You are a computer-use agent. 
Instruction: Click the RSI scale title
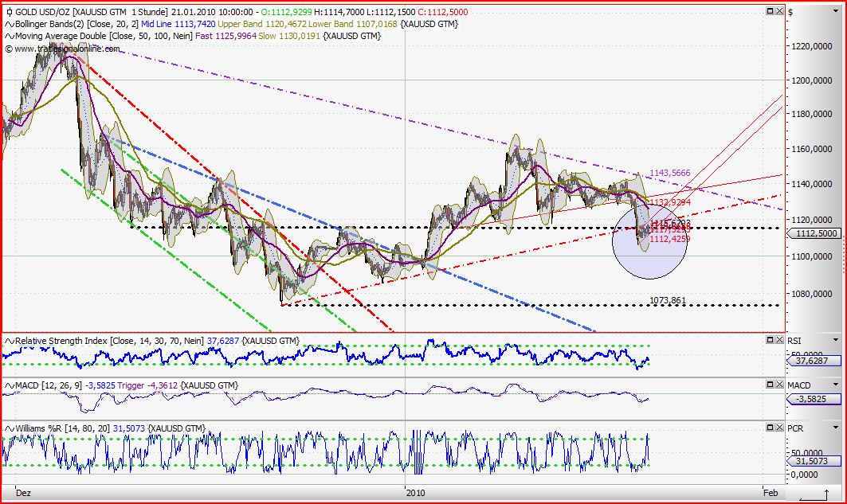(x=794, y=341)
